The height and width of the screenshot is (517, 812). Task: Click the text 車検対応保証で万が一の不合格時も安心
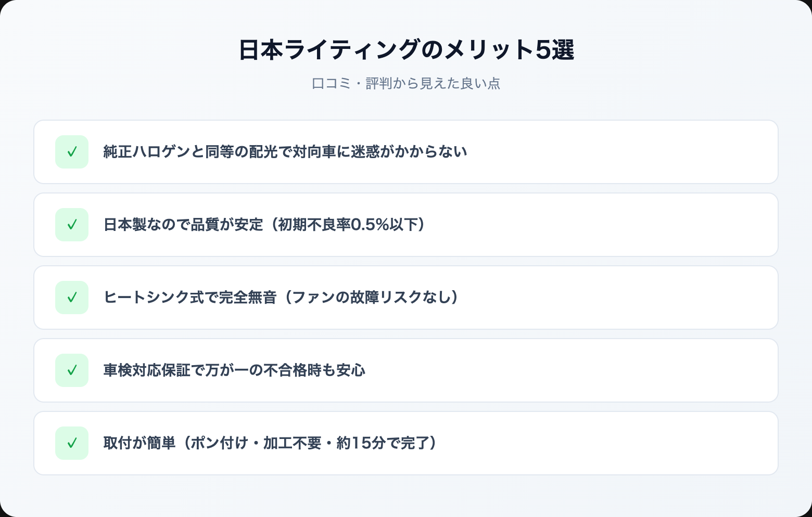(x=234, y=370)
